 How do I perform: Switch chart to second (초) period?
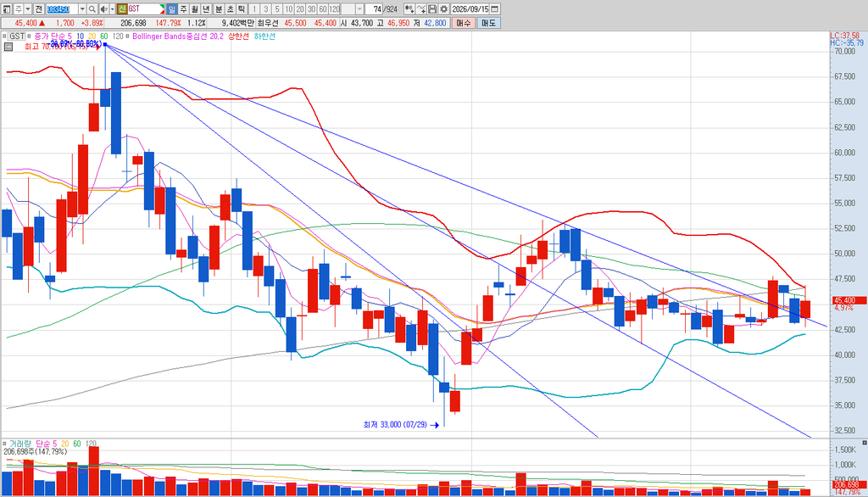coord(231,8)
